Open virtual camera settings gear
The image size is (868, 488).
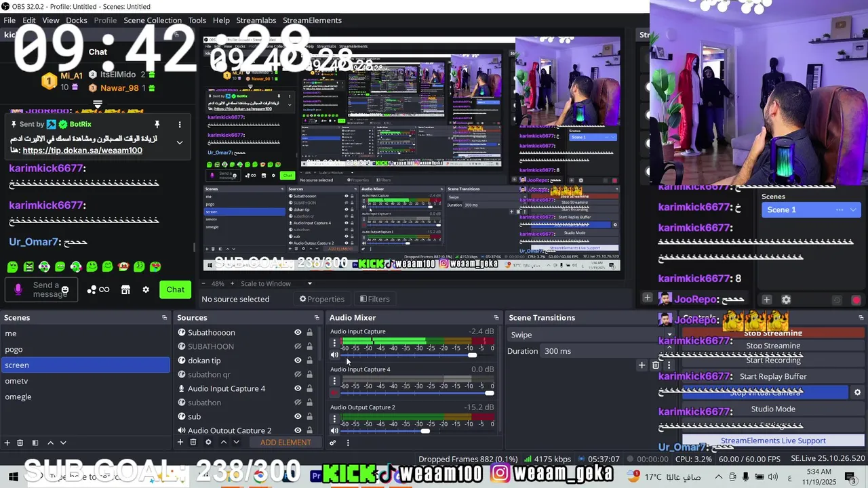click(857, 392)
